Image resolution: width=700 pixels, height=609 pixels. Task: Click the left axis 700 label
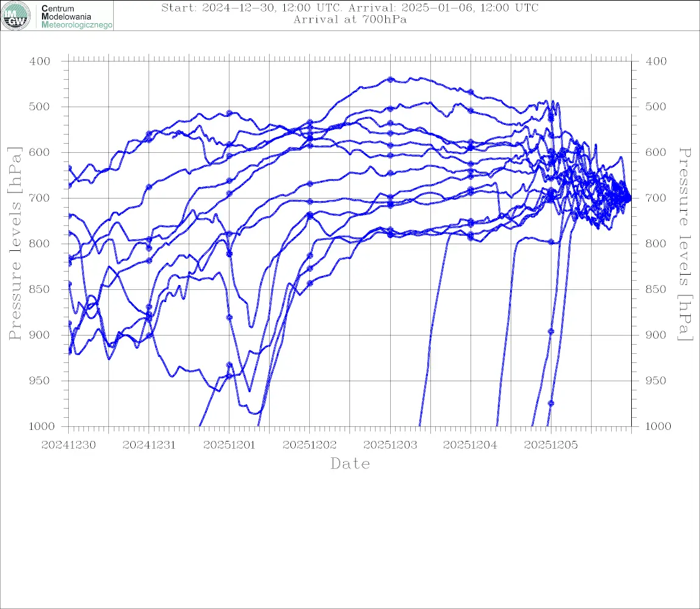click(40, 198)
